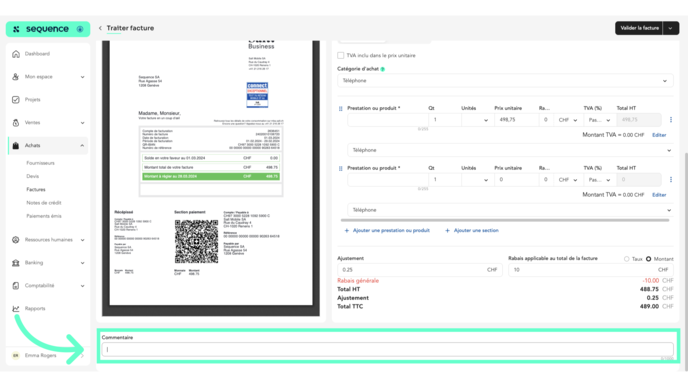Open Factures submenu item
Screen dimensions: 688x387
coord(36,190)
